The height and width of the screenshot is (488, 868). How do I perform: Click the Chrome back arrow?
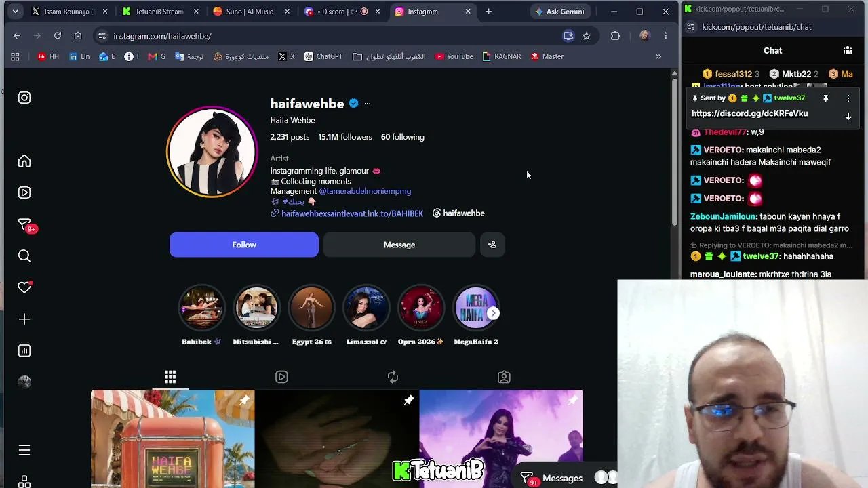click(x=17, y=36)
